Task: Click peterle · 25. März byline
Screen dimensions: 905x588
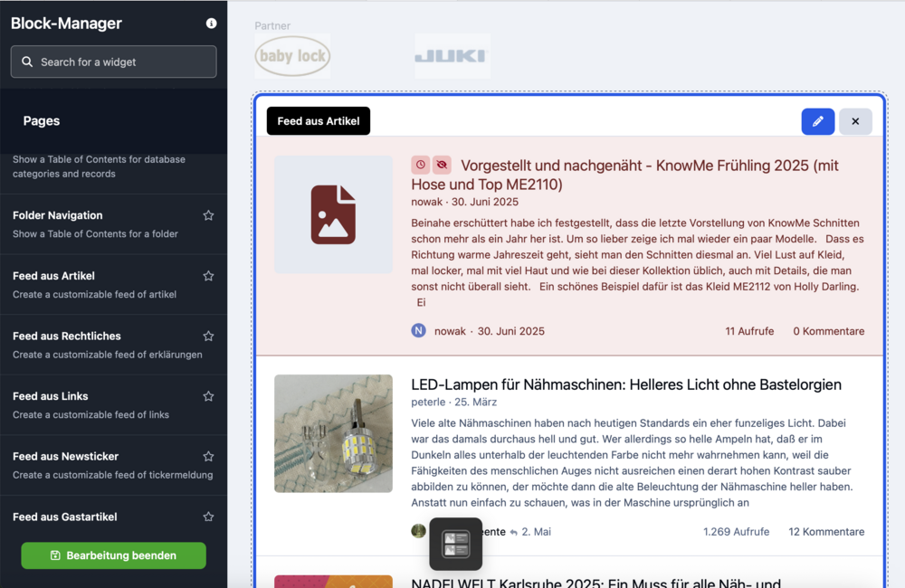Action: (453, 402)
